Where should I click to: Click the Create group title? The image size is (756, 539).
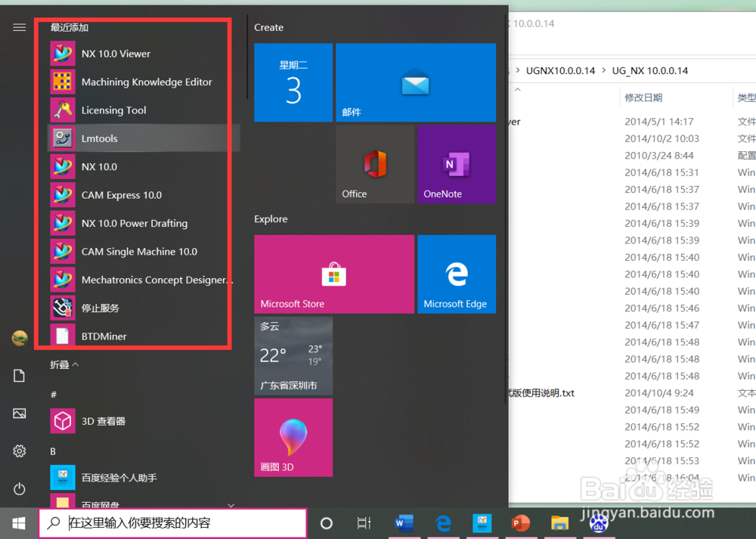coord(268,27)
